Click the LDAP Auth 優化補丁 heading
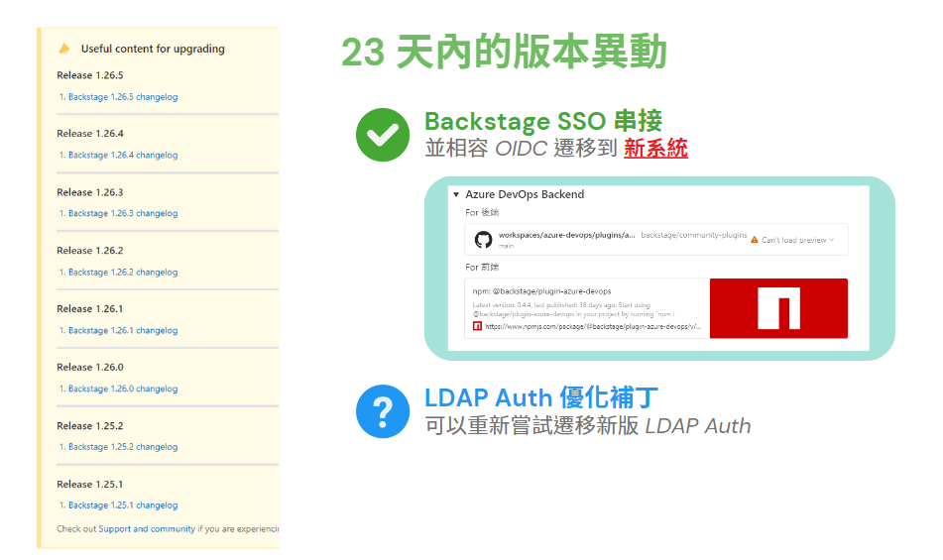This screenshot has height=560, width=943. (x=541, y=397)
